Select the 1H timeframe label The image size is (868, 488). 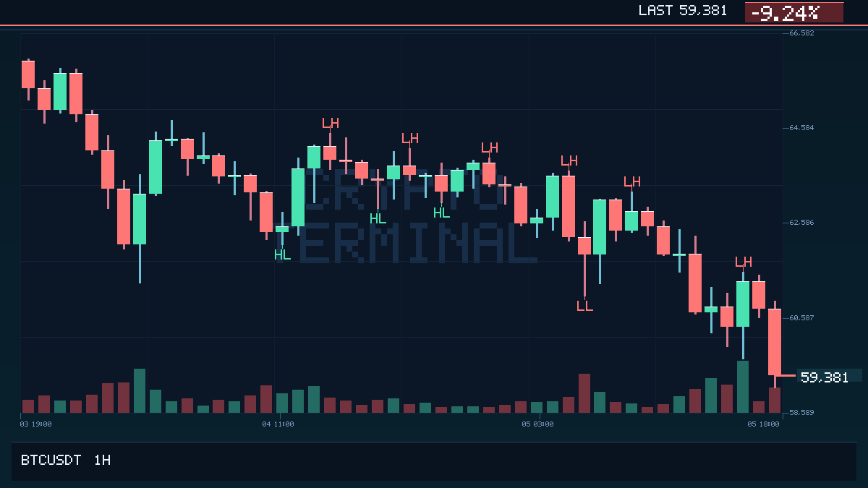pos(103,460)
